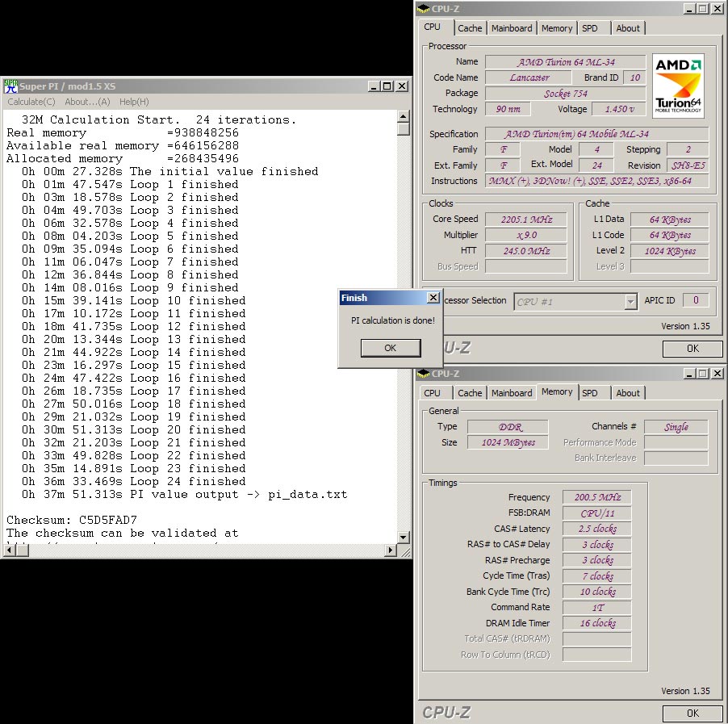Open the About...(A) menu in Super PI
This screenshot has width=728, height=724.
(x=87, y=102)
